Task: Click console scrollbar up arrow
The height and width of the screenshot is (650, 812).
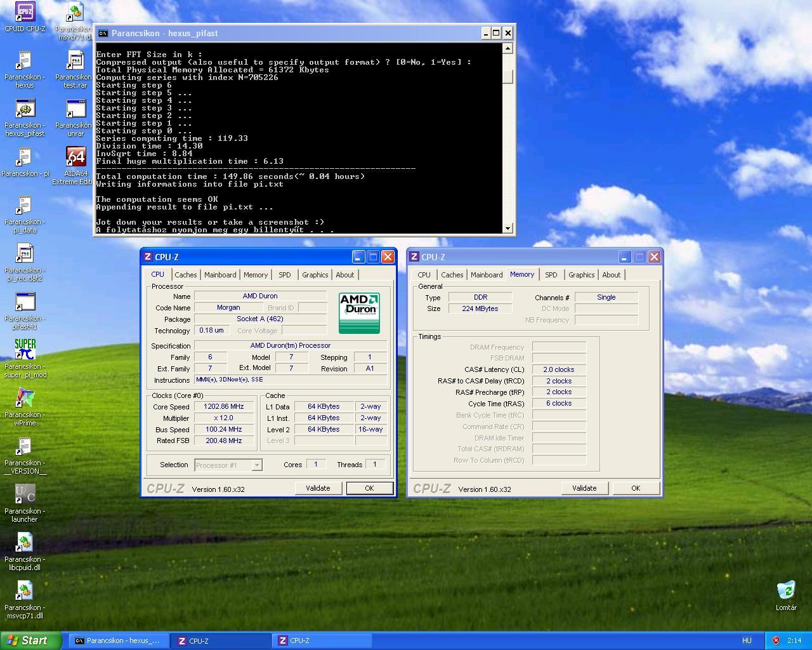Action: coord(507,48)
